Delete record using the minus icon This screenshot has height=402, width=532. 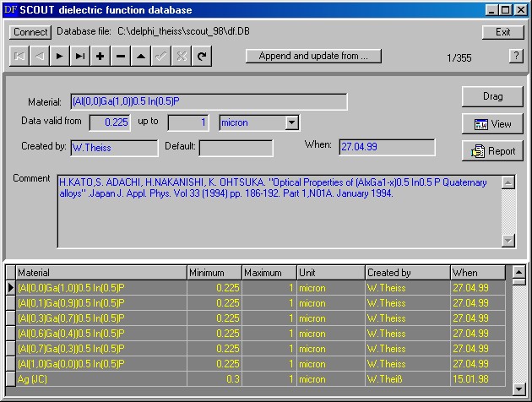click(x=120, y=57)
